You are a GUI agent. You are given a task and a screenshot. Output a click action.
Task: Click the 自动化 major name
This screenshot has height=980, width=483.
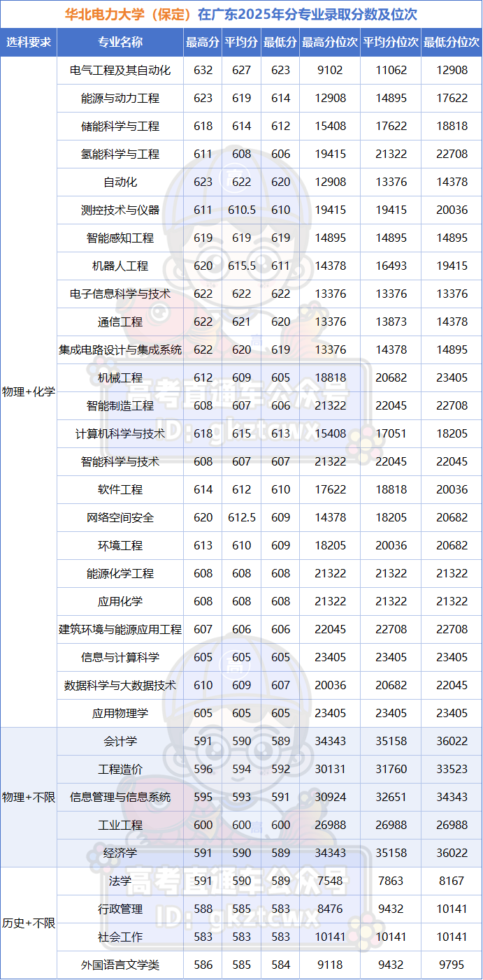point(120,182)
